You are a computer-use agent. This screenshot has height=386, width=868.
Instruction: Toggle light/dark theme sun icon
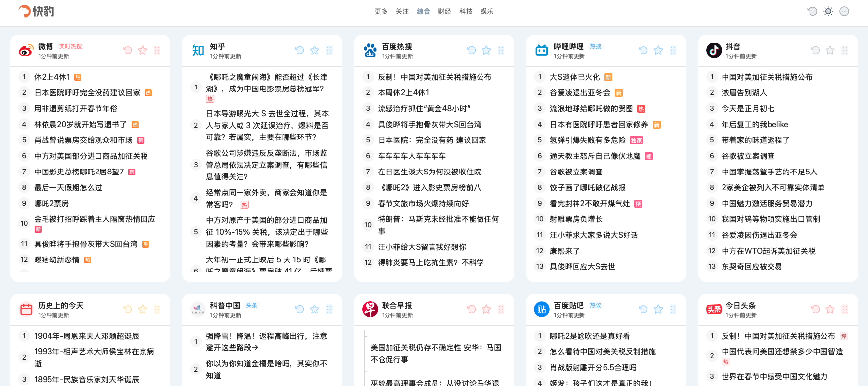pyautogui.click(x=828, y=11)
